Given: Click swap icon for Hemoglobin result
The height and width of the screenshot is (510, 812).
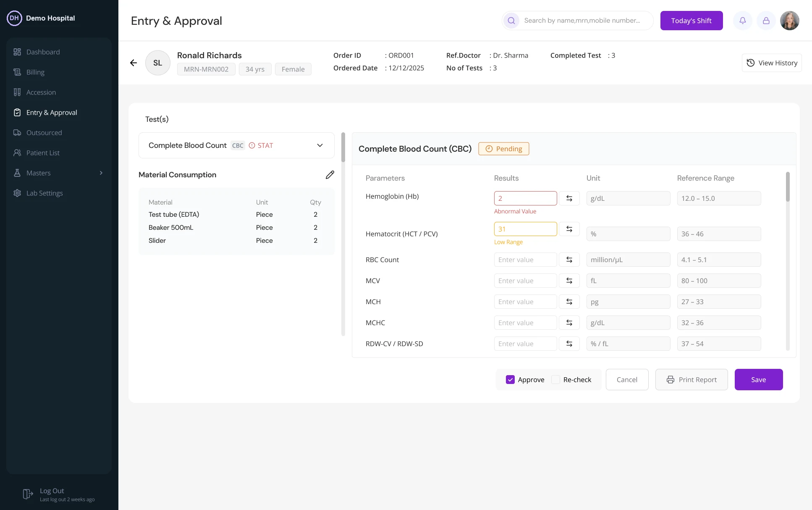Looking at the screenshot, I should 569,198.
